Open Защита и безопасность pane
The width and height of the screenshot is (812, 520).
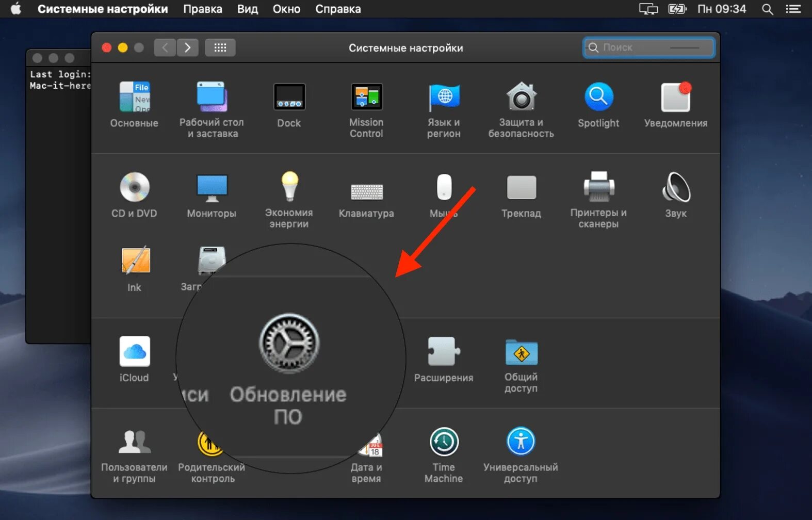coord(521,109)
